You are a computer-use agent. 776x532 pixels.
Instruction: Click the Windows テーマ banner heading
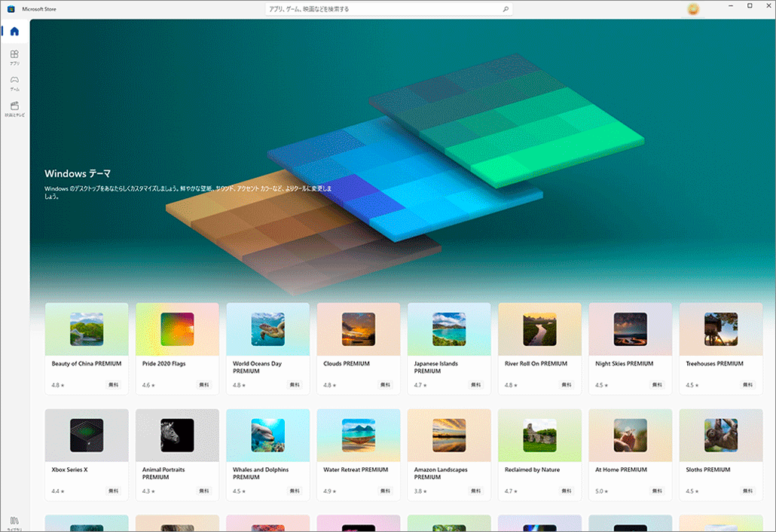point(78,174)
